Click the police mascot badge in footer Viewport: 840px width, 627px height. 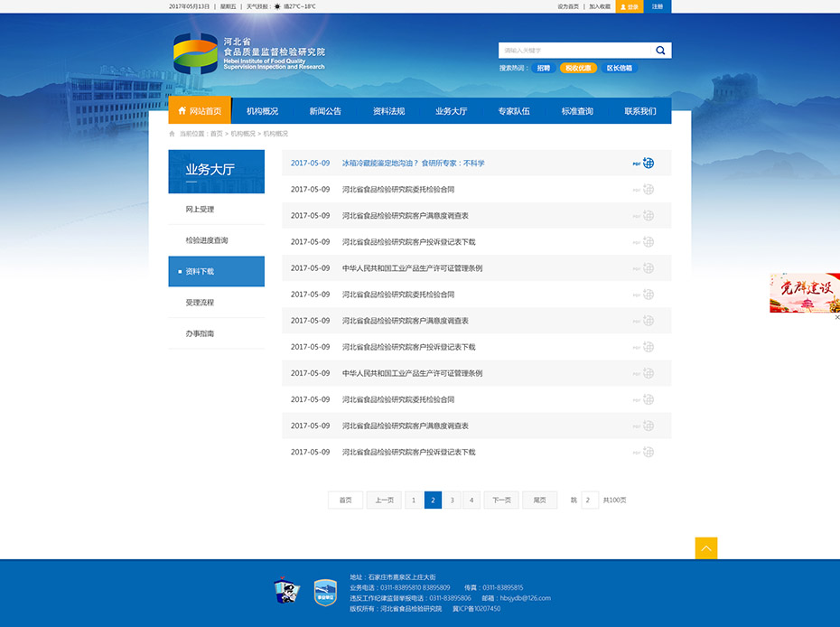pos(286,592)
